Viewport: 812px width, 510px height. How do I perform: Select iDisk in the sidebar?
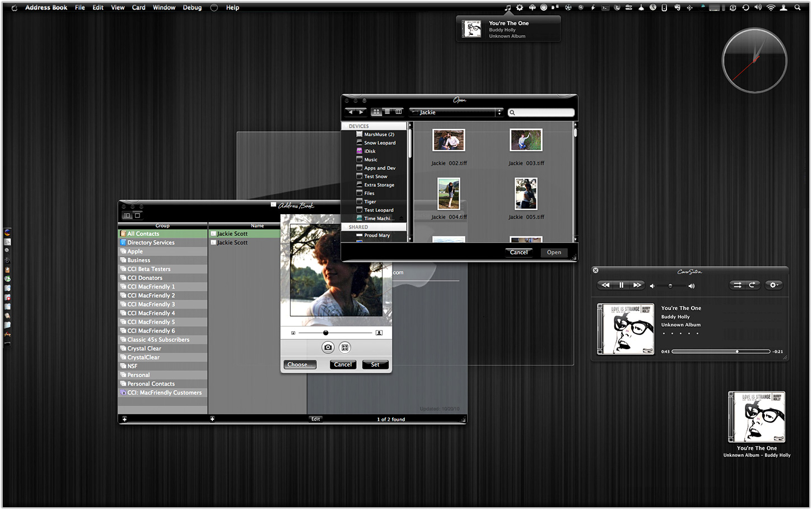[x=374, y=151]
